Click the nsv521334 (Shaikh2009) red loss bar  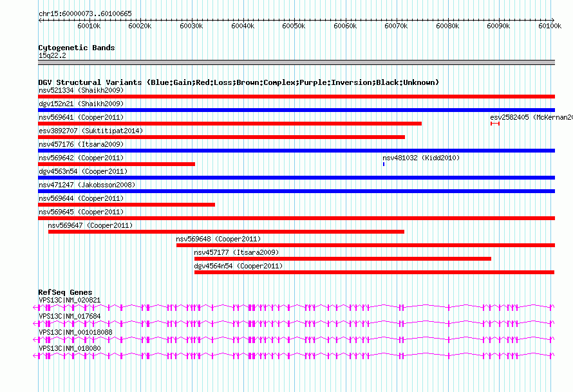[x=296, y=97]
